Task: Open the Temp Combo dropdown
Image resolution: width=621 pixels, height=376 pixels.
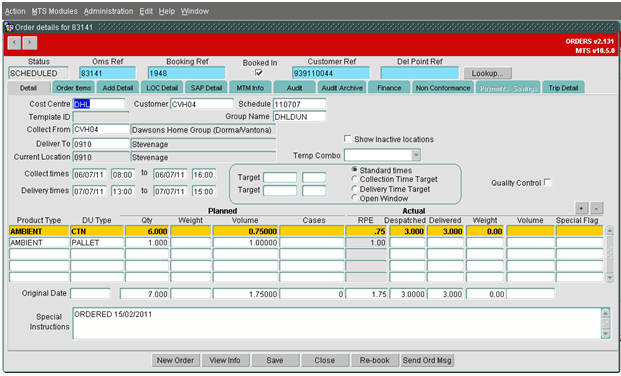Action: (x=416, y=155)
